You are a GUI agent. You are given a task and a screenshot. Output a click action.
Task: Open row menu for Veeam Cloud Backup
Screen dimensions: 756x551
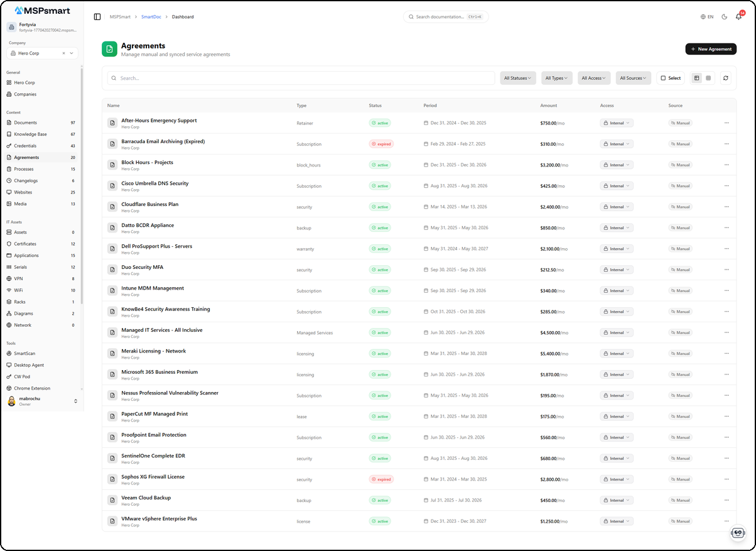click(x=726, y=500)
